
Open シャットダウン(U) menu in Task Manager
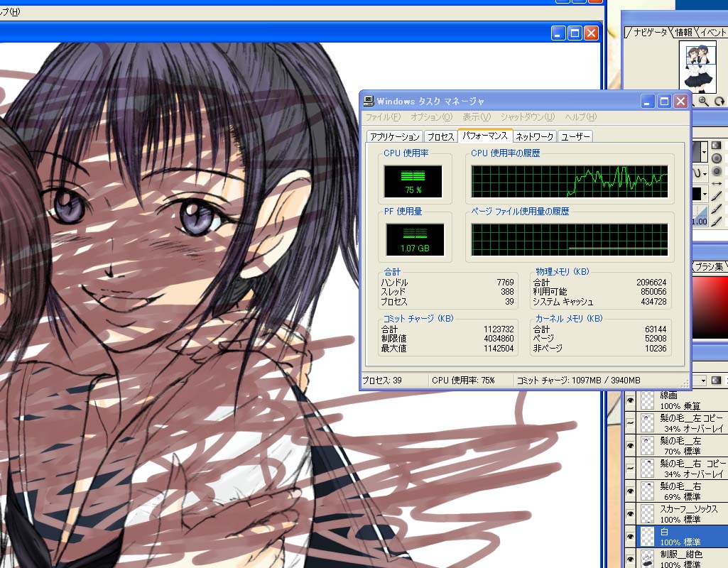528,117
